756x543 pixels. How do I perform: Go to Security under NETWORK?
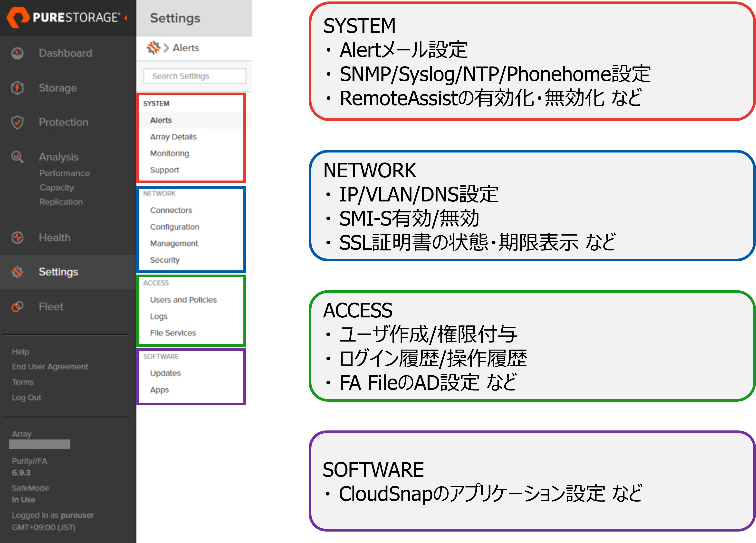tap(165, 260)
